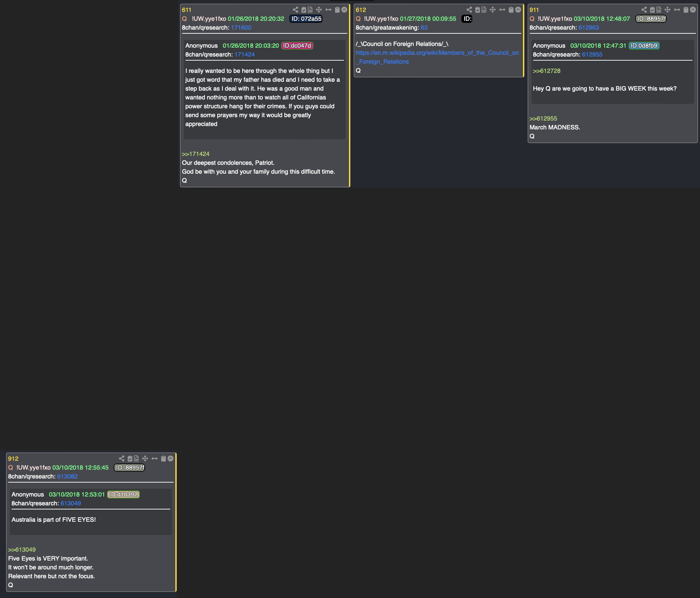
Task: Click the yellow post number 911
Action: 534,10
